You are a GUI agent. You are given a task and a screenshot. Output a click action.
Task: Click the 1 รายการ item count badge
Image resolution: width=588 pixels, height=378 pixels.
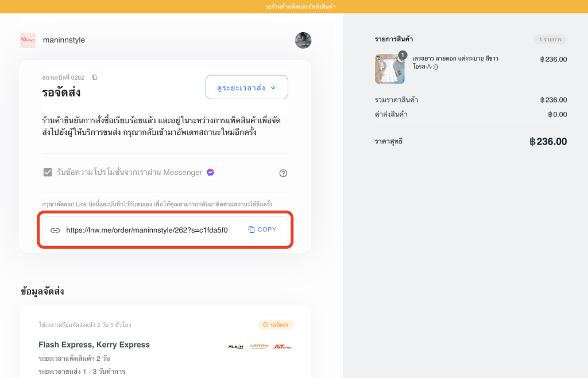(x=550, y=40)
